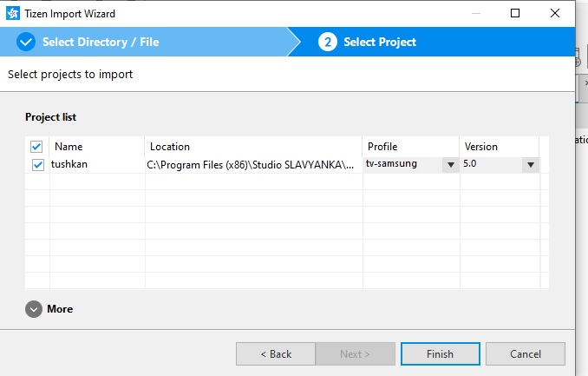
Task: Toggle the select-all checkbox in Name header
Action: 36,147
